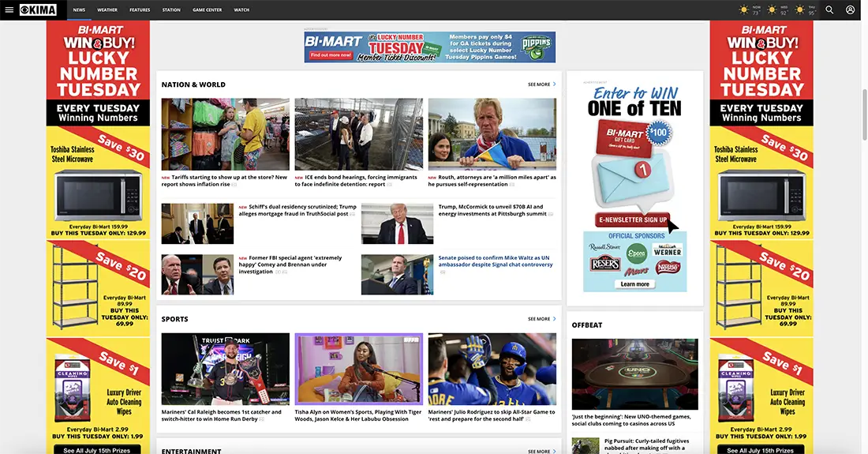This screenshot has width=868, height=454.
Task: Click the Cal Raleigh trophy thumbnail
Action: [x=226, y=369]
